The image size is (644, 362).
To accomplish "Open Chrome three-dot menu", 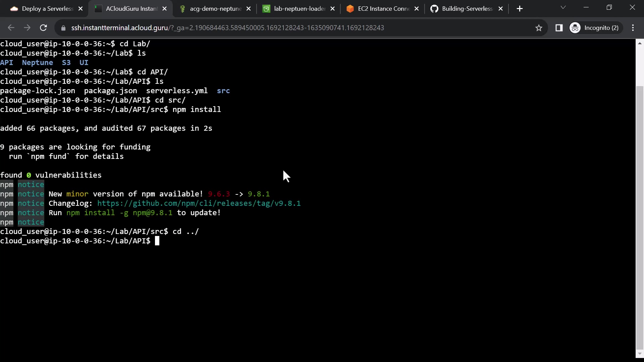I will 633,28.
